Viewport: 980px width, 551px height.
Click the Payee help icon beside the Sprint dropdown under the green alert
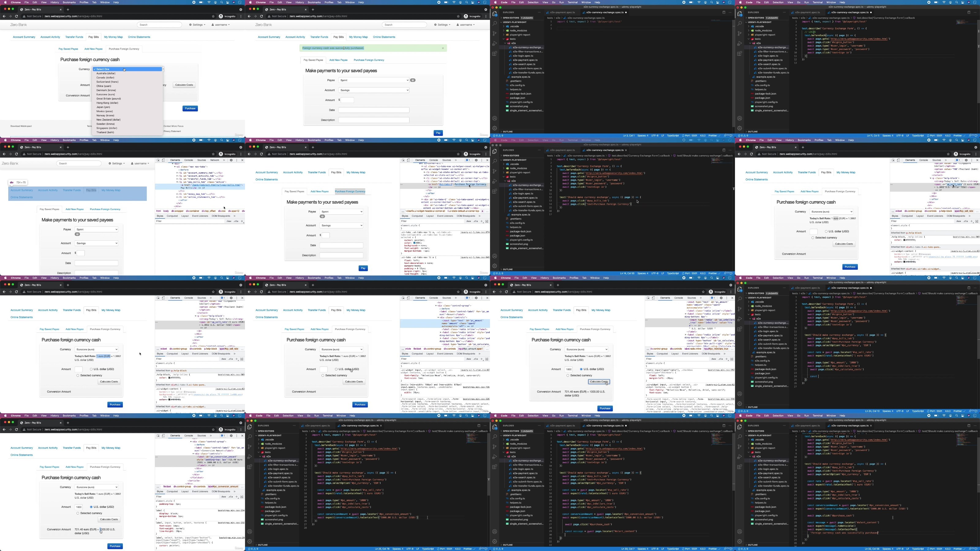pos(413,80)
